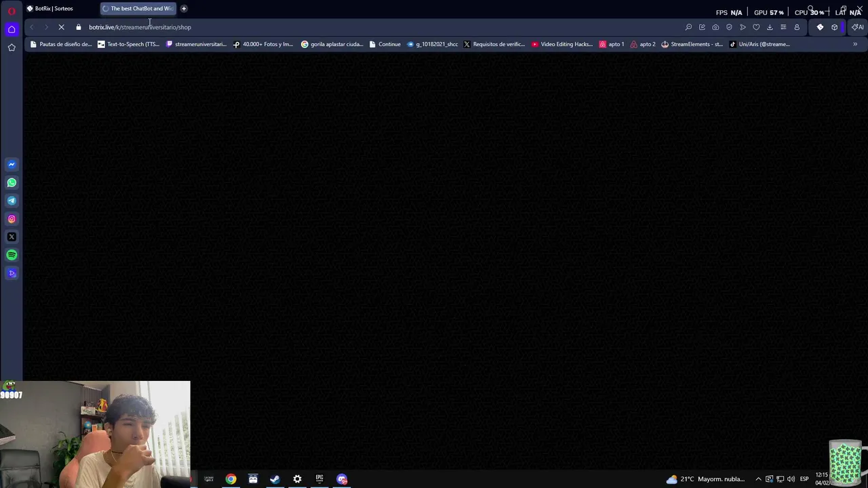Open bookmark Text-to-Speech (TTS...
The width and height of the screenshot is (868, 488).
129,44
